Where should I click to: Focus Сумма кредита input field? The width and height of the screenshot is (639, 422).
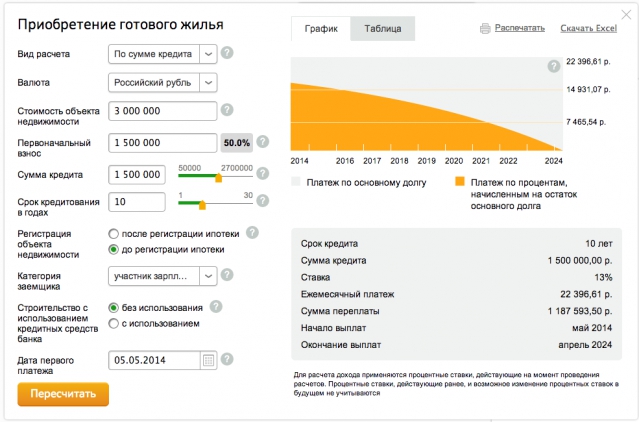137,175
